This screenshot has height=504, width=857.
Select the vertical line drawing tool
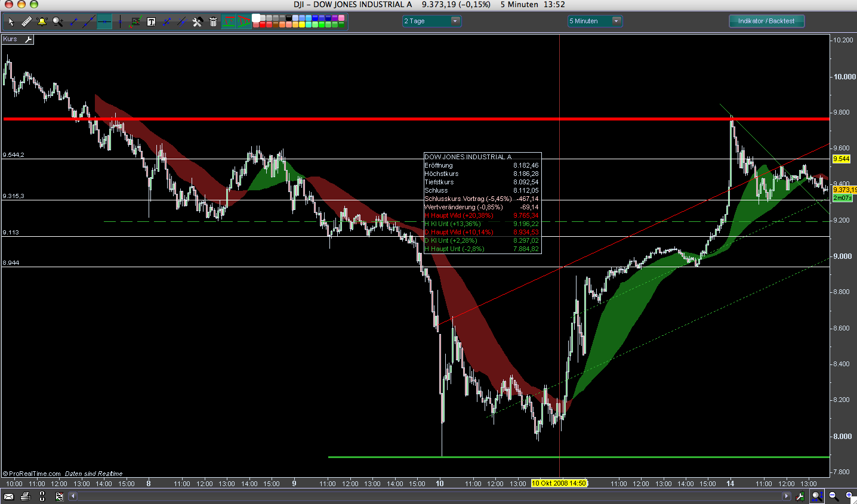[x=120, y=22]
